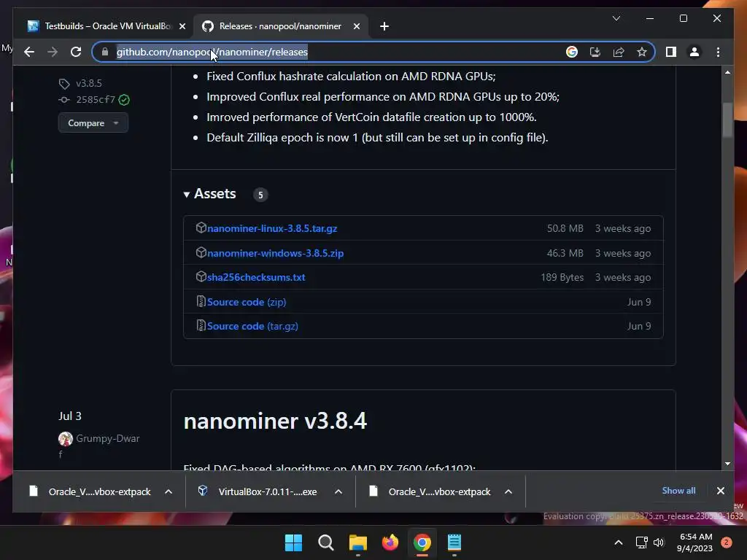Download Source code (tar.gz)
Screen dimensions: 747x560
point(252,326)
